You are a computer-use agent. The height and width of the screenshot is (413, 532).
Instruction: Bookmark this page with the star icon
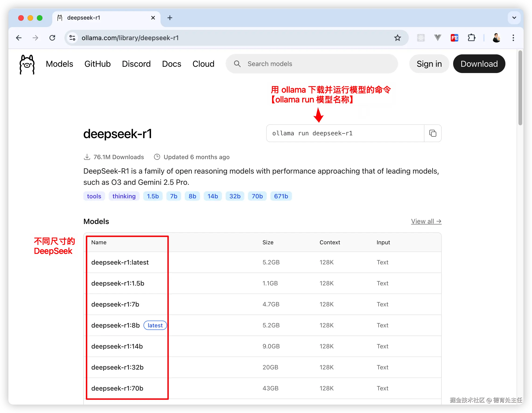click(x=397, y=38)
